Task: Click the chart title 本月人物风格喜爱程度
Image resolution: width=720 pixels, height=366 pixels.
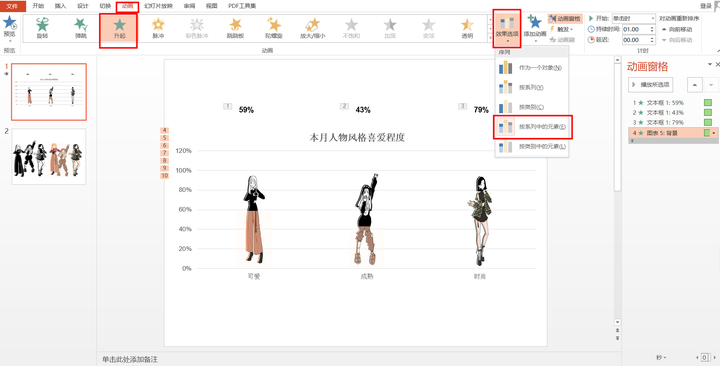Action: tap(357, 137)
